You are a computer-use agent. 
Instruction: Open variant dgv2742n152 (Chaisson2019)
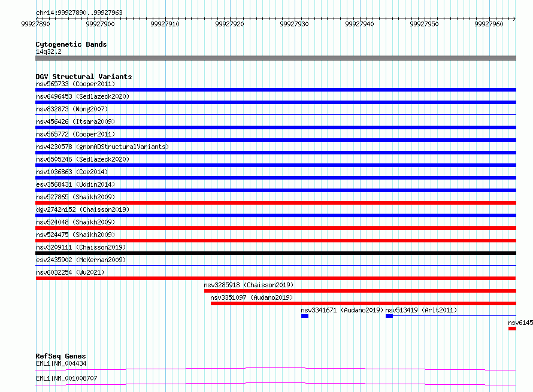pyautogui.click(x=83, y=209)
